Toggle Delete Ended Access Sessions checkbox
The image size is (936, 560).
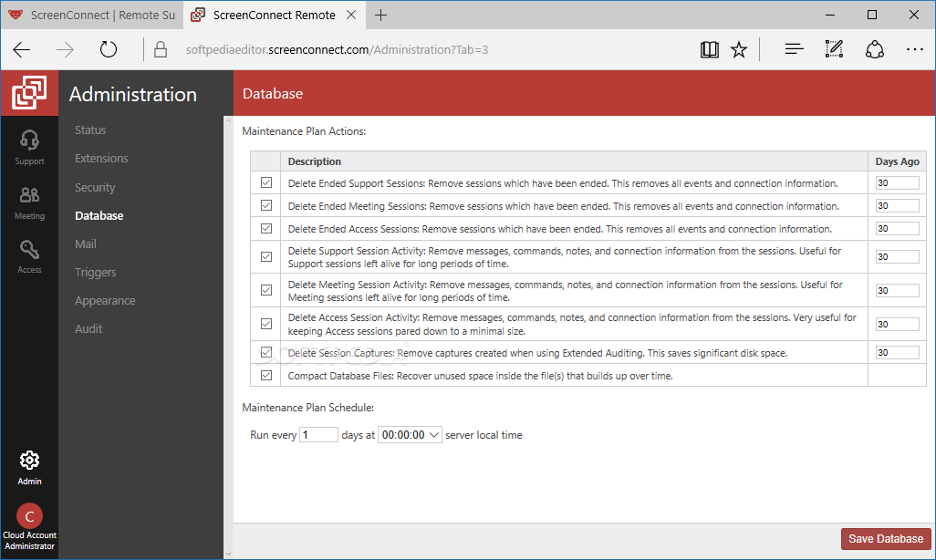pos(266,229)
